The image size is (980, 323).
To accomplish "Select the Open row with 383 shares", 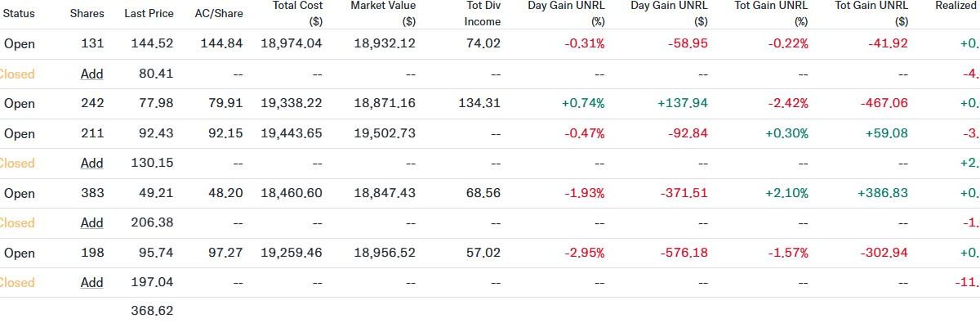I will click(x=490, y=193).
